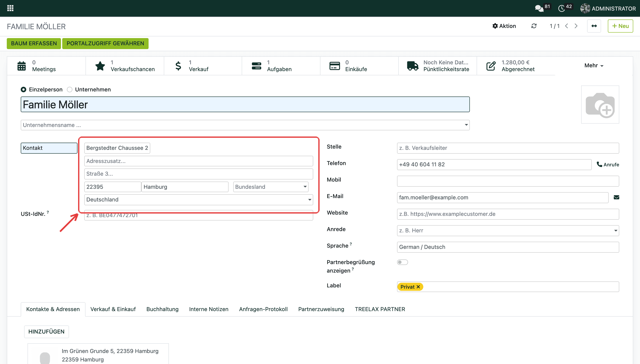Open Meetings calendar stat button
The height and width of the screenshot is (364, 640).
click(x=46, y=66)
